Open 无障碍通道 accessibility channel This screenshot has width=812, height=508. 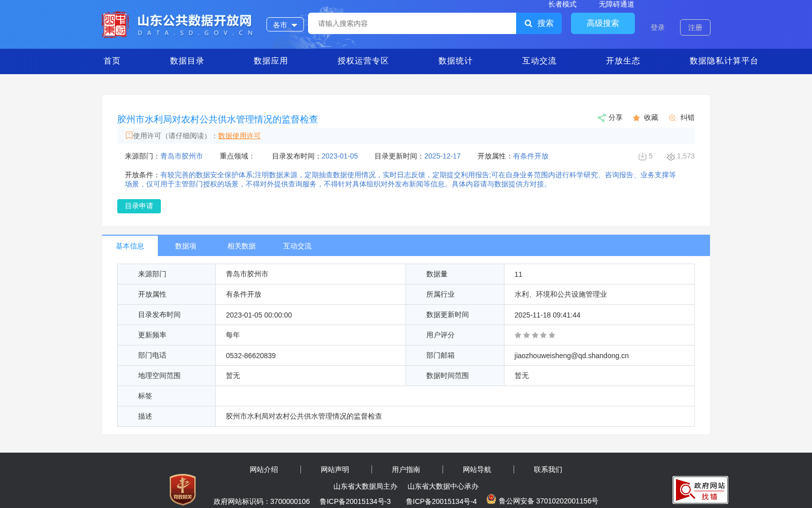coord(617,4)
